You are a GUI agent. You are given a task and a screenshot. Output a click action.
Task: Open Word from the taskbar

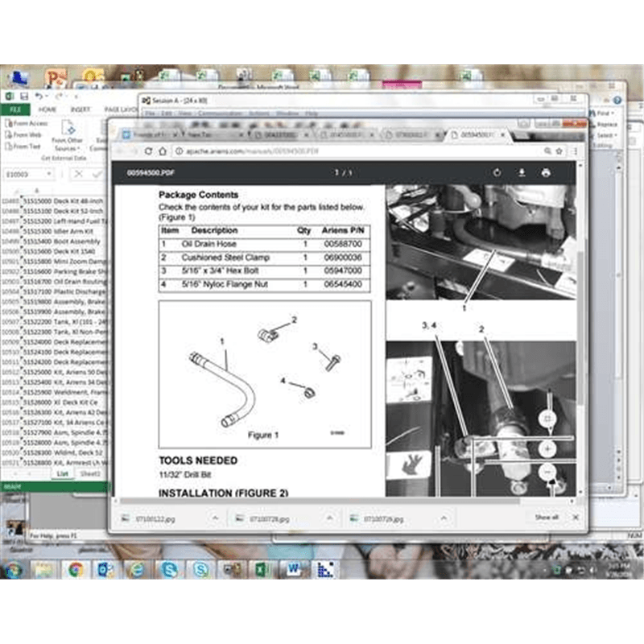(x=293, y=570)
